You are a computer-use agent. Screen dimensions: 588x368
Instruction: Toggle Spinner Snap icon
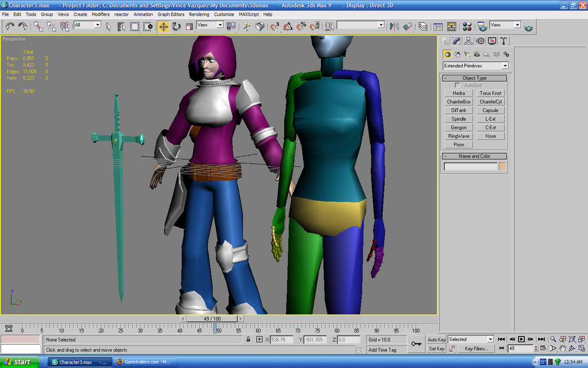(315, 26)
